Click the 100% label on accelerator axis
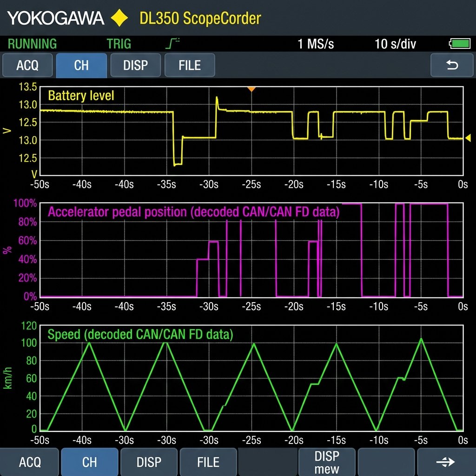This screenshot has width=476, height=476. (x=25, y=203)
